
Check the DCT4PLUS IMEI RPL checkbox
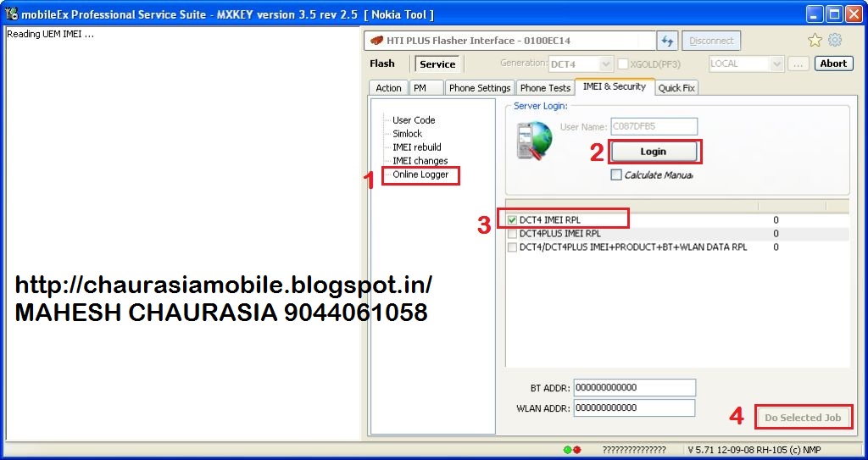click(x=512, y=234)
